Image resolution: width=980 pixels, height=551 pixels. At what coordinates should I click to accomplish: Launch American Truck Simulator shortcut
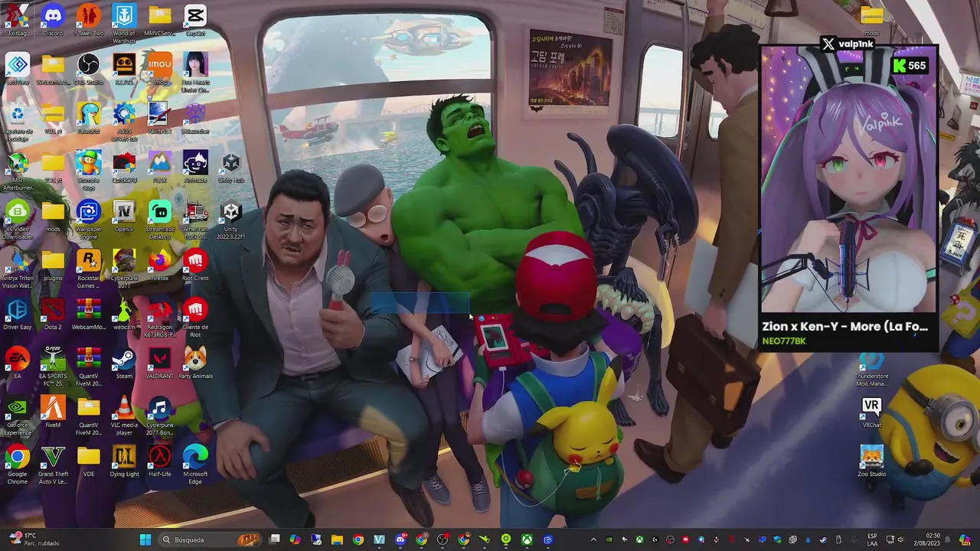click(195, 220)
